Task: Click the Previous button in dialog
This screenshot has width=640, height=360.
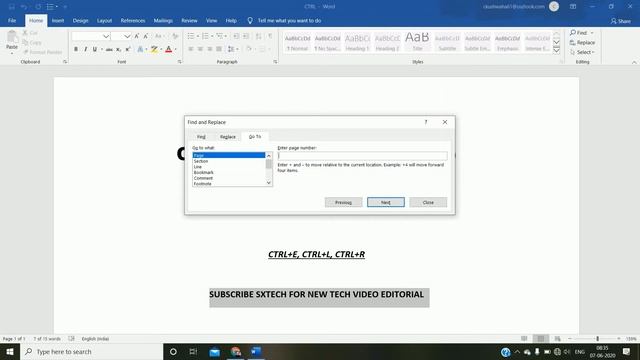Action: pos(343,202)
